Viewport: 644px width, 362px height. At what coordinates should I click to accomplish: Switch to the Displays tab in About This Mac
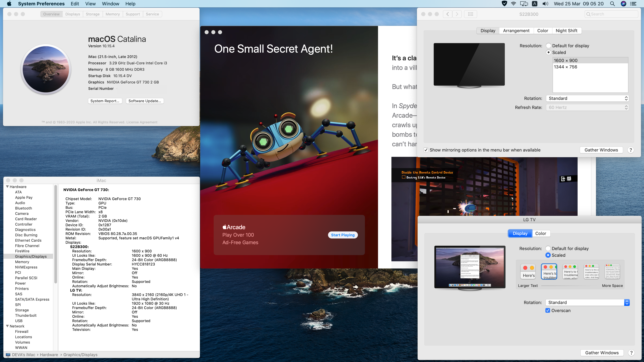coord(72,14)
